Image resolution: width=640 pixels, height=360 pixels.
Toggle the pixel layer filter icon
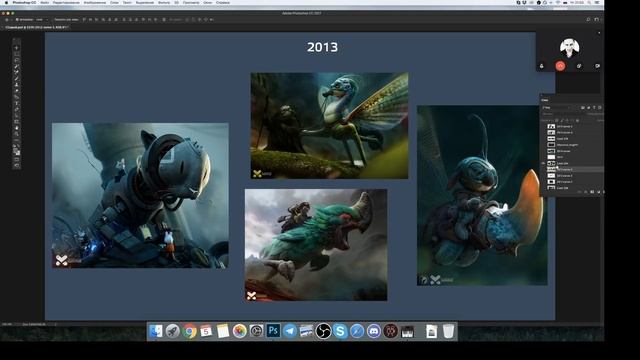tap(582, 107)
